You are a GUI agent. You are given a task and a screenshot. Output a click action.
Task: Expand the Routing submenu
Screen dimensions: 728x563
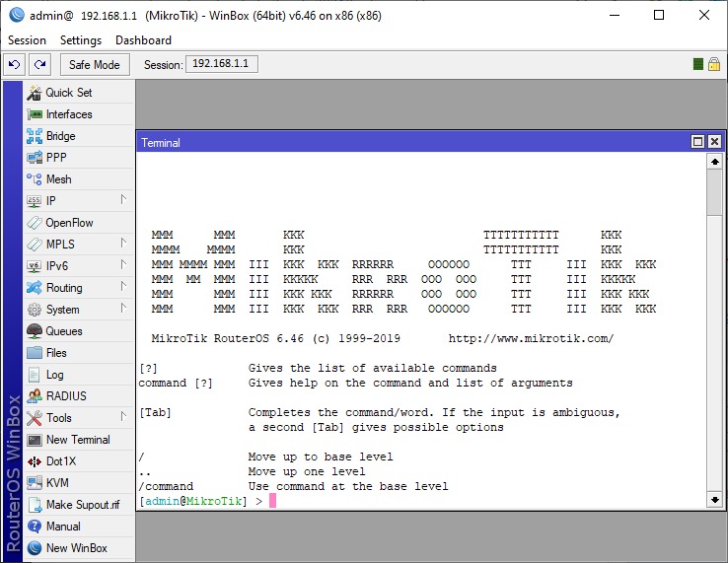69,288
